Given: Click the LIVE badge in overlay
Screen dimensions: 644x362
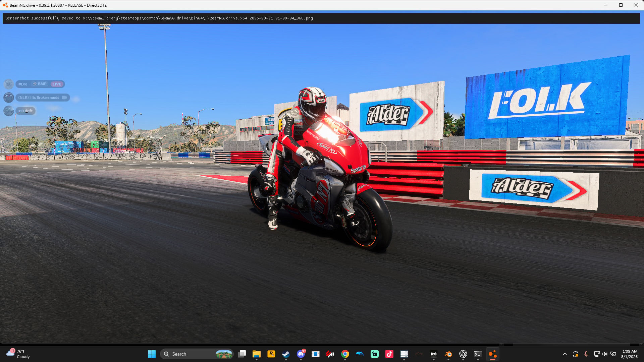Looking at the screenshot, I should [57, 84].
